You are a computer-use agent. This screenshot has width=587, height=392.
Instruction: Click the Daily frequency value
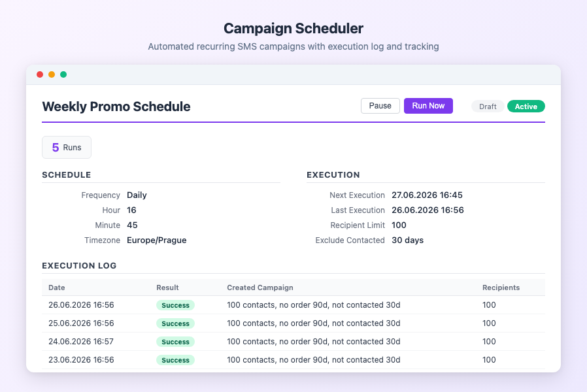click(x=137, y=195)
